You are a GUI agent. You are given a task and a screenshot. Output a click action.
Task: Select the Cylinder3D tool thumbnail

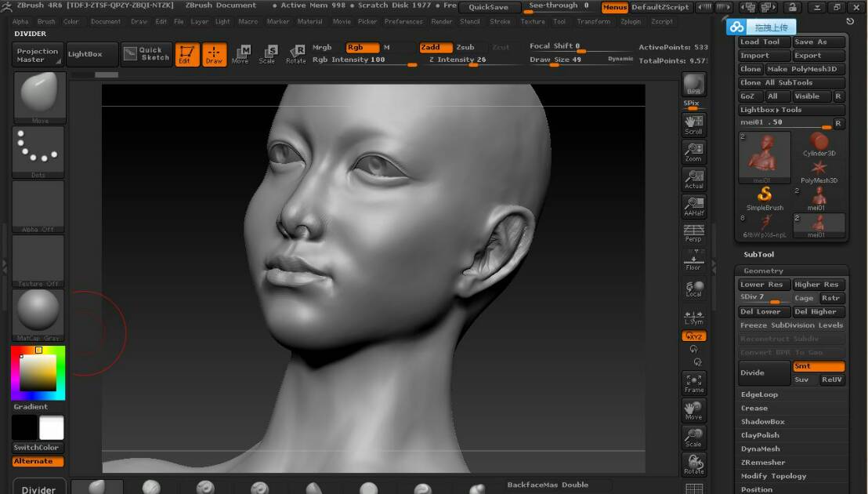pyautogui.click(x=819, y=144)
